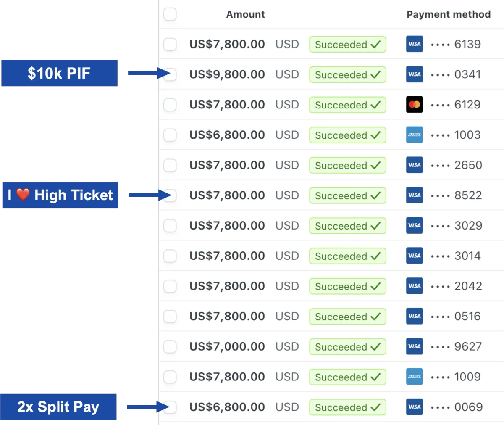Viewport: 504px width, 425px height.
Task: Open the US$9,800.00 payment amount
Action: 227,74
